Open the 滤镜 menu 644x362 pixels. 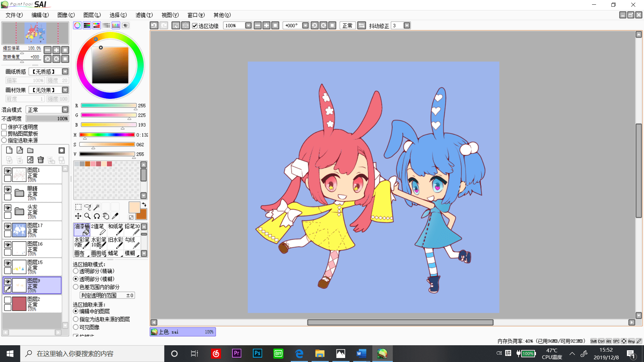click(x=144, y=15)
